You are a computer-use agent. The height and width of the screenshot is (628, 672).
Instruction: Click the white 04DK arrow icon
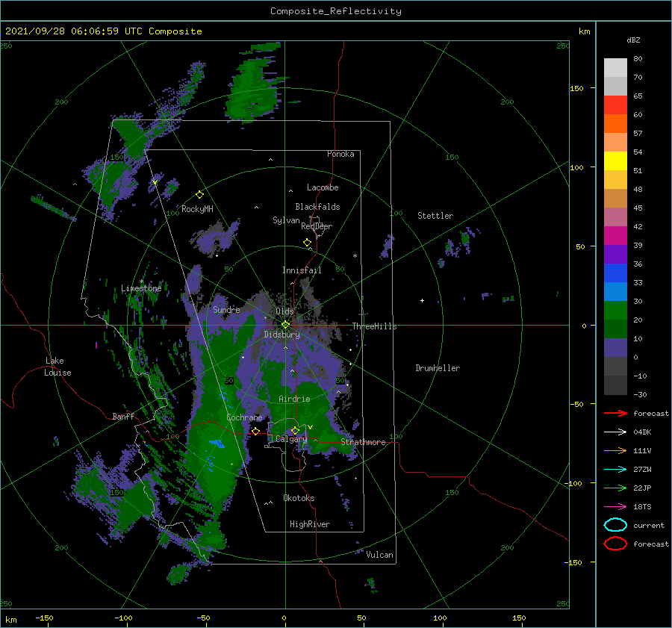[x=615, y=432]
